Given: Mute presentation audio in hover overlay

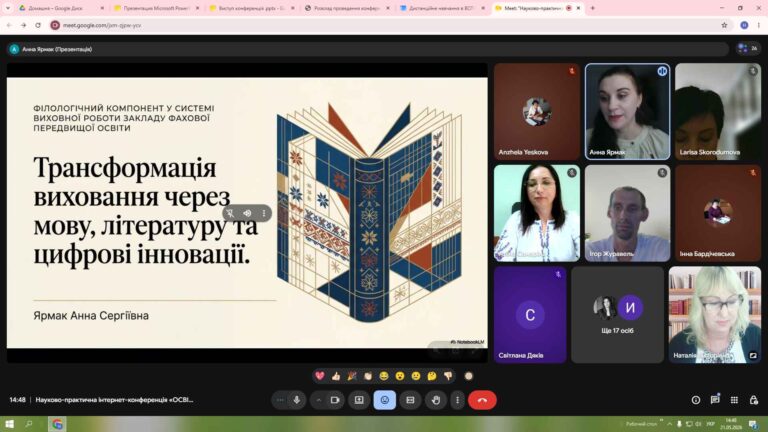Looking at the screenshot, I should click(x=247, y=213).
